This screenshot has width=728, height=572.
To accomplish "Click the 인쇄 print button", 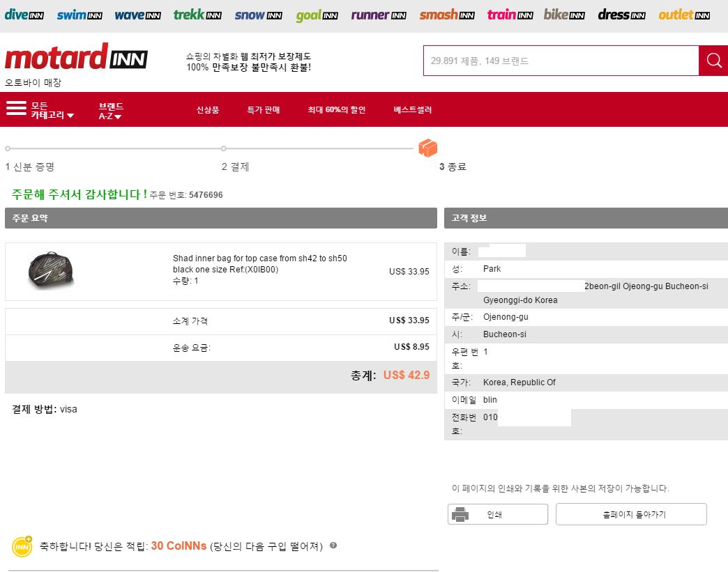I will pos(497,514).
